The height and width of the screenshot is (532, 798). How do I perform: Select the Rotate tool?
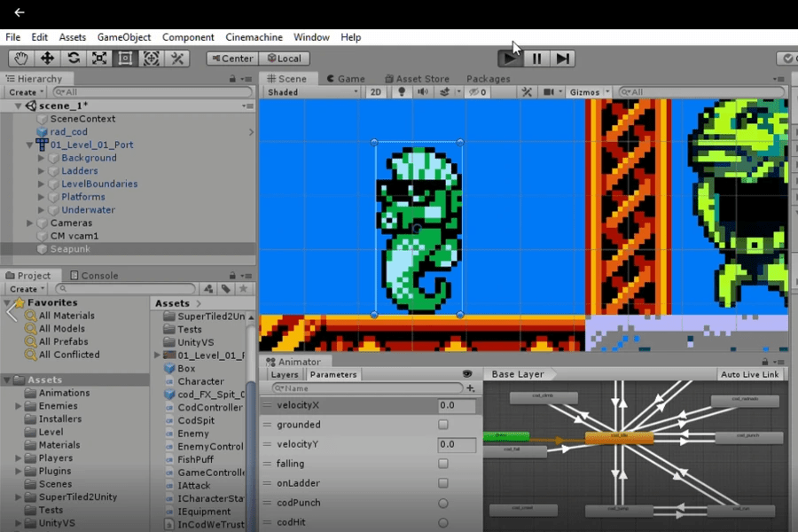74,59
